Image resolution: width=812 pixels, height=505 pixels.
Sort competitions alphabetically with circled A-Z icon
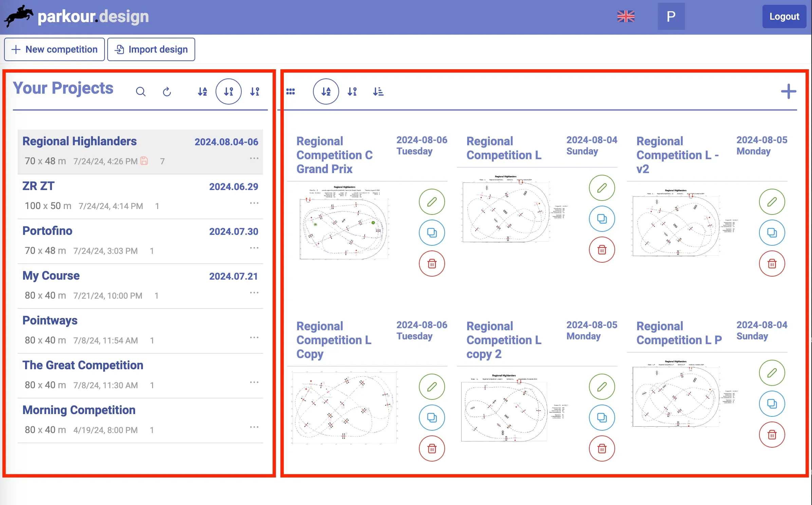click(326, 92)
